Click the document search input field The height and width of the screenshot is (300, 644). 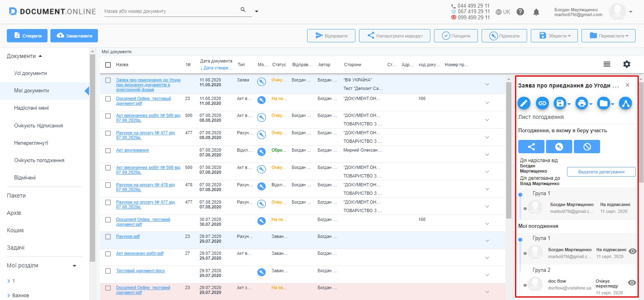[x=171, y=11]
